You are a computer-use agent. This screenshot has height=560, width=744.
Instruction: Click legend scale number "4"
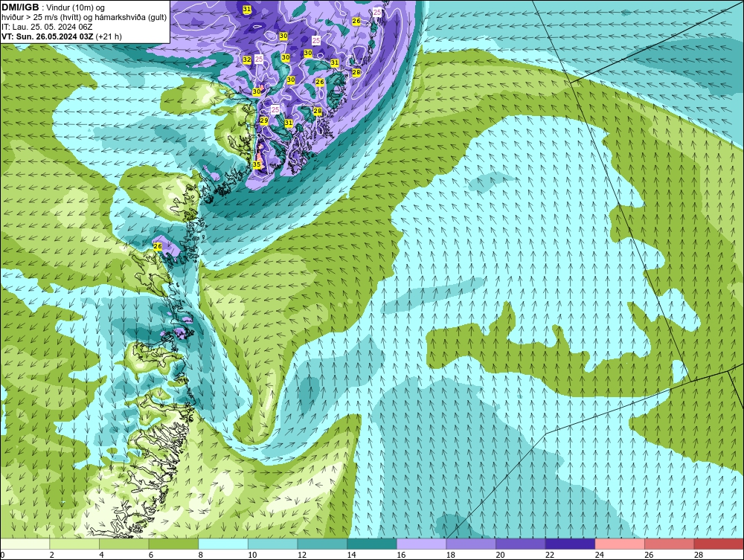(x=101, y=555)
